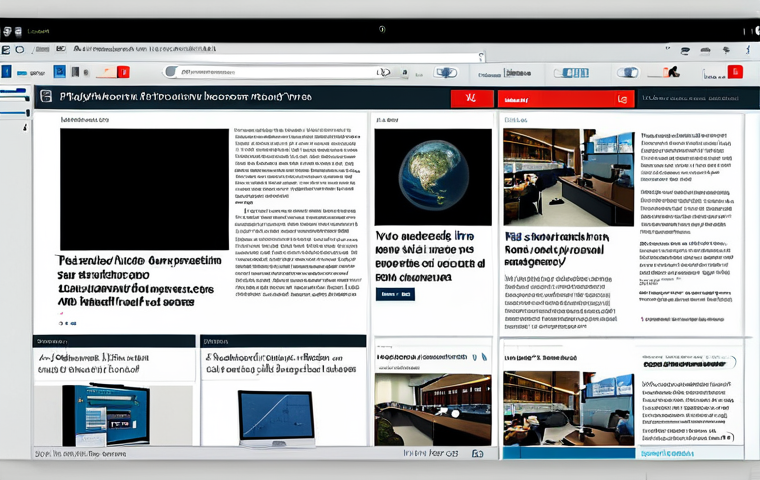Click the red square icon at the toolbar's far right
Viewport: 760px width, 480px height.
click(x=735, y=72)
